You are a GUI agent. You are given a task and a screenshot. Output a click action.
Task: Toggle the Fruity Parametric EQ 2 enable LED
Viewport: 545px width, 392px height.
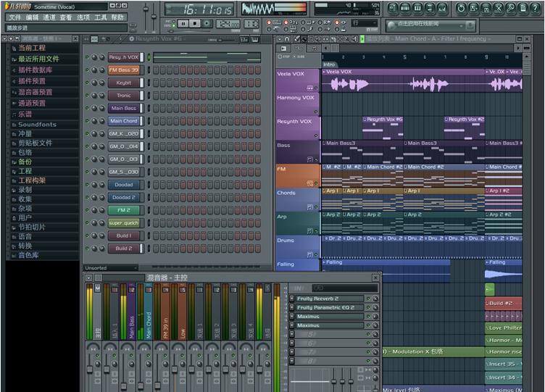point(368,307)
